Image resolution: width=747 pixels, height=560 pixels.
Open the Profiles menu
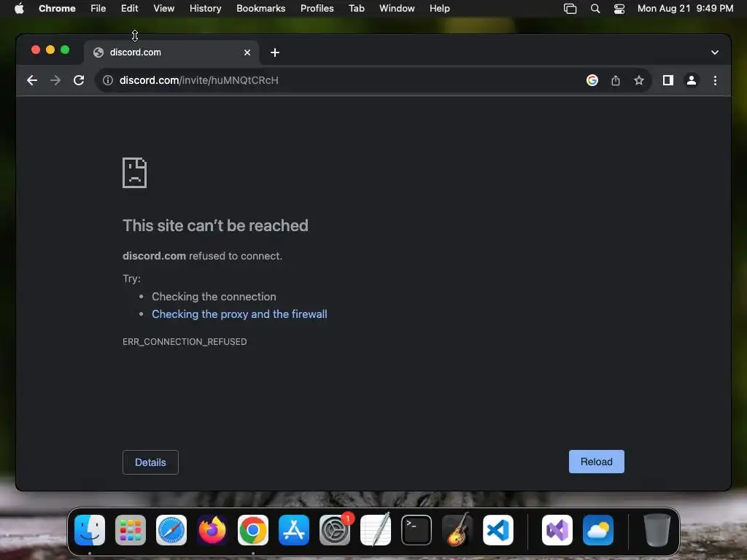(x=317, y=9)
